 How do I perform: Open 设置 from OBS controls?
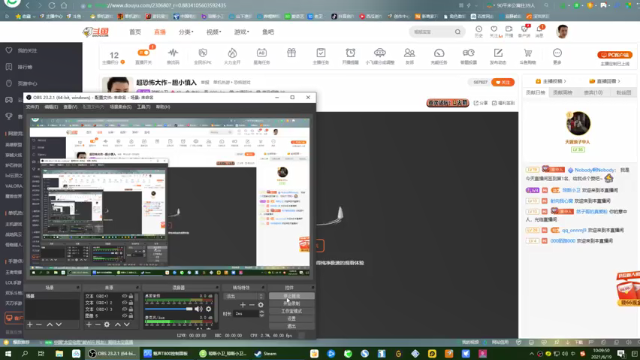[x=291, y=318]
